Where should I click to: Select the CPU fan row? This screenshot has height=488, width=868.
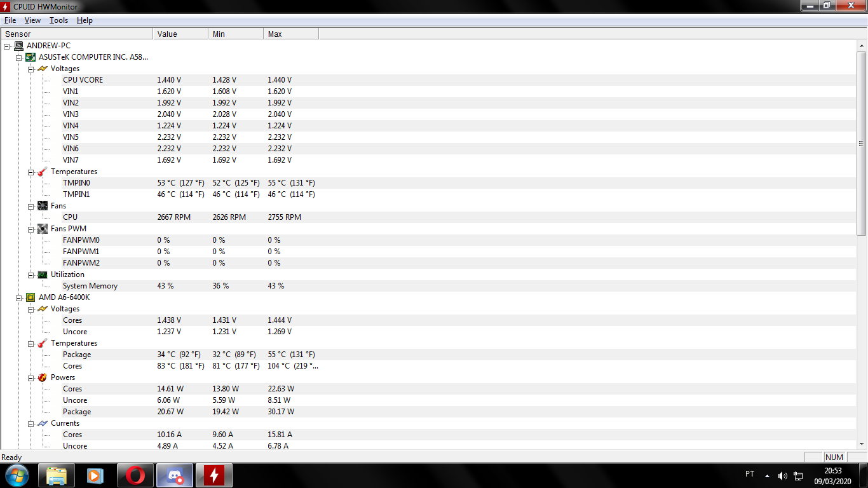tap(428, 217)
